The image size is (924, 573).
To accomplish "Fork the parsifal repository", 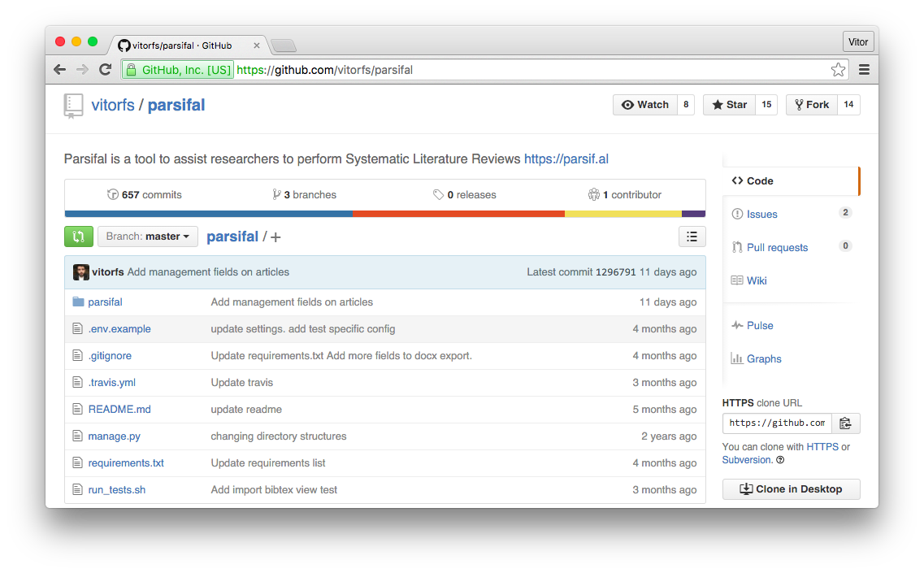I will [812, 104].
